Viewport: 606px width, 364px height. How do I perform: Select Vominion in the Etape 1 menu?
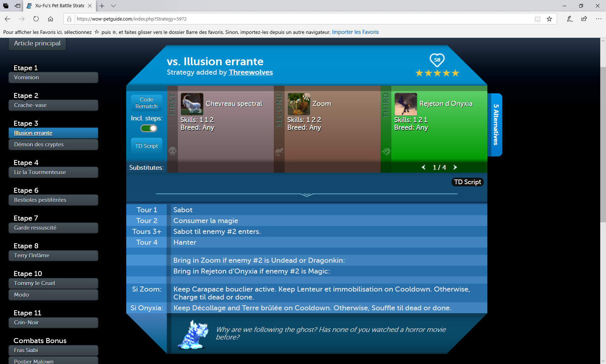tap(53, 77)
